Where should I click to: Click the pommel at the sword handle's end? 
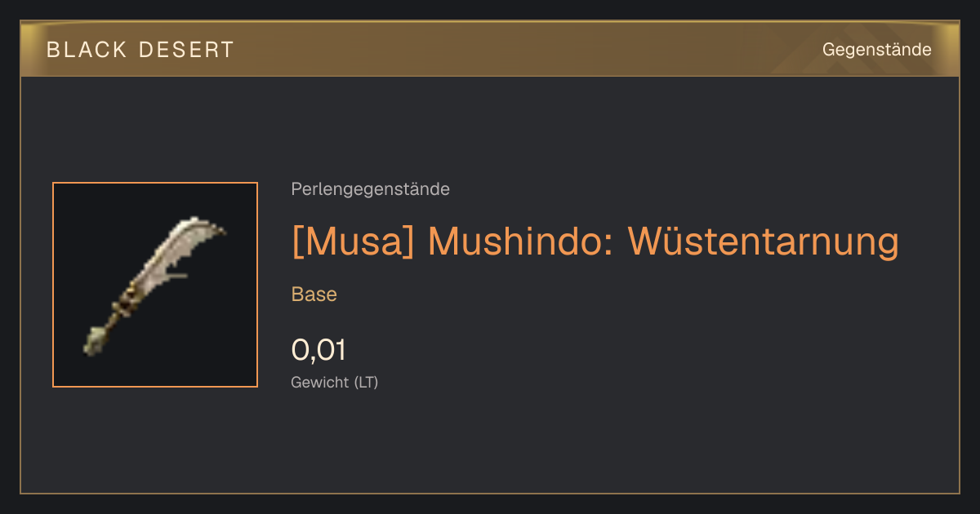click(x=95, y=340)
